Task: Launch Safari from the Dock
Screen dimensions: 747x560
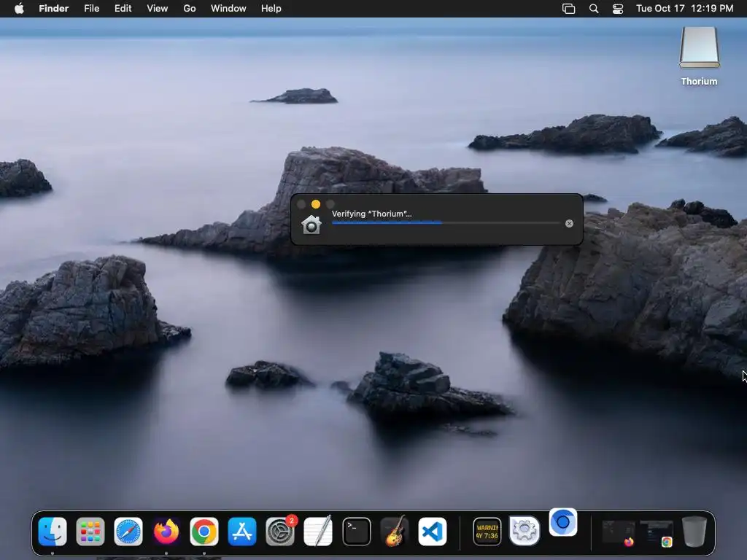Action: [x=128, y=532]
